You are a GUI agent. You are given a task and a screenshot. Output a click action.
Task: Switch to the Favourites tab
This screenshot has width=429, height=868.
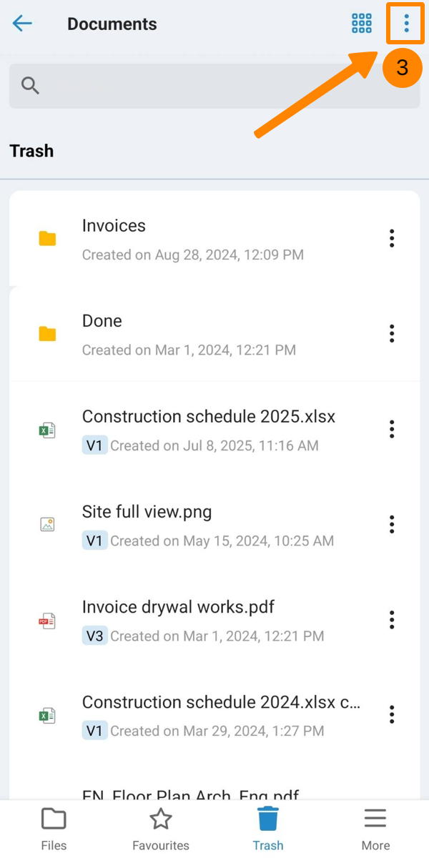[161, 829]
